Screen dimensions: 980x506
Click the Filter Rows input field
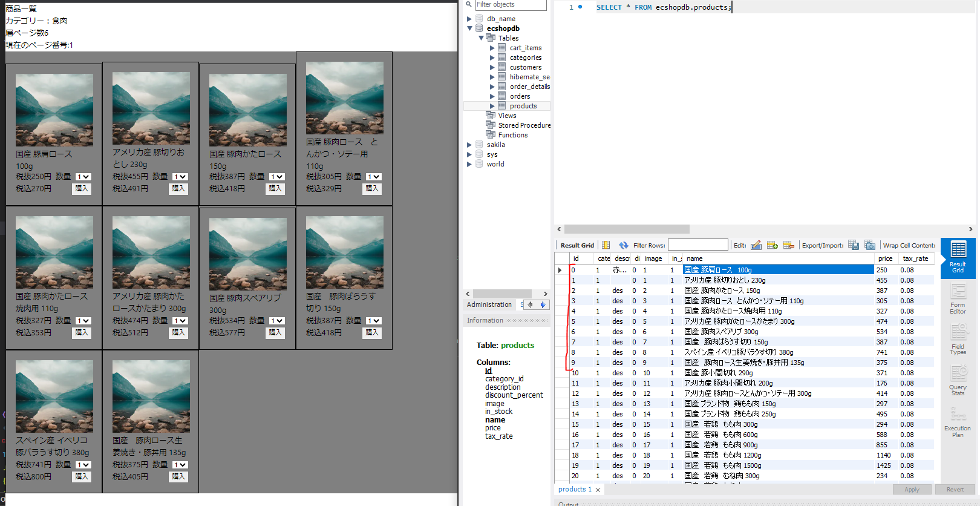point(698,245)
